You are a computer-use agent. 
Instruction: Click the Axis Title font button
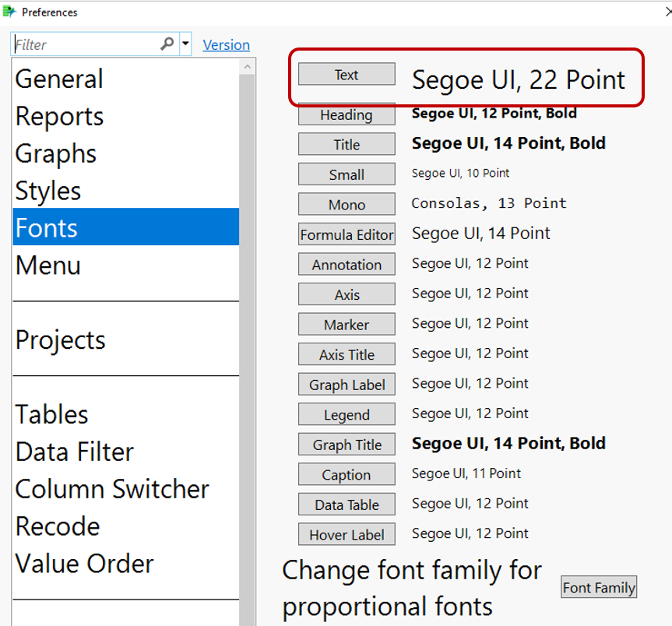(347, 354)
